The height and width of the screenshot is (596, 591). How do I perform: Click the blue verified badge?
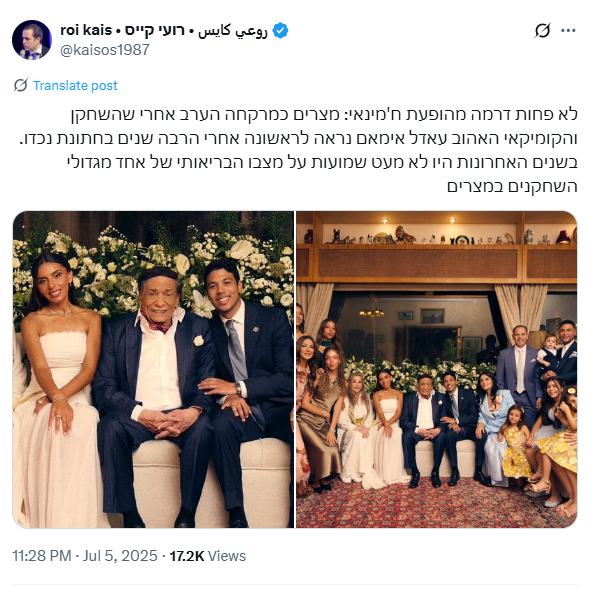click(280, 30)
